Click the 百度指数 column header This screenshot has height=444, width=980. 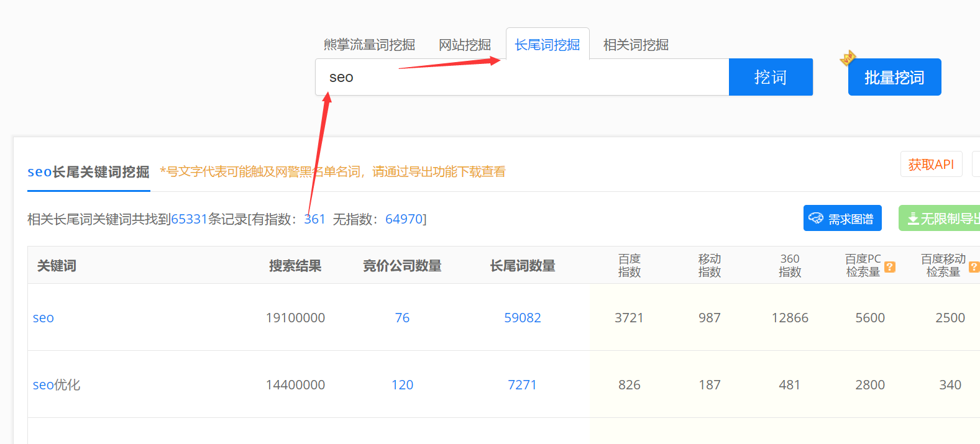pos(629,265)
